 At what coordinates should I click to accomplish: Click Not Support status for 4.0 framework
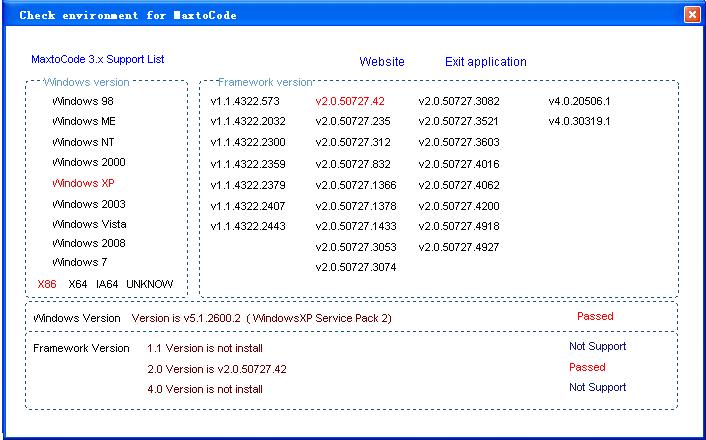tap(597, 388)
